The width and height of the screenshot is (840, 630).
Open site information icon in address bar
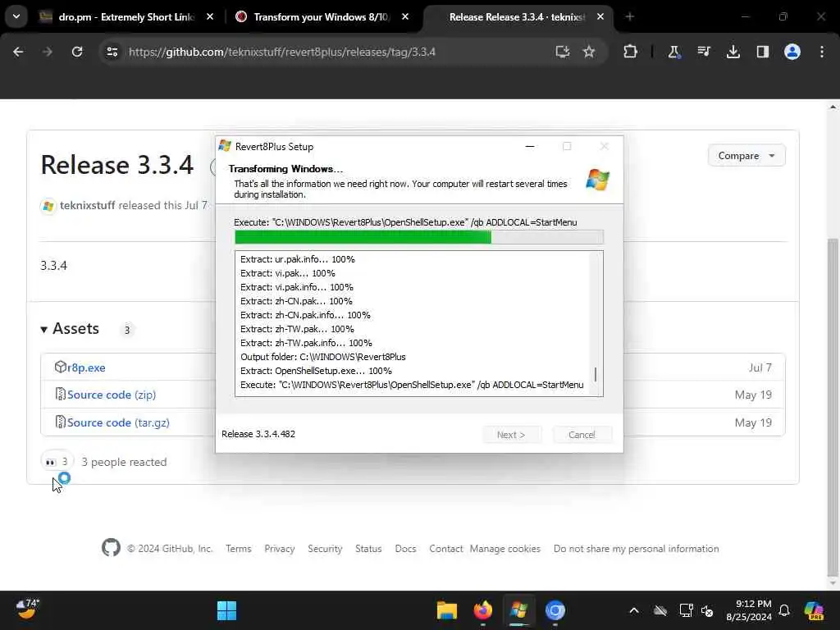pyautogui.click(x=112, y=52)
